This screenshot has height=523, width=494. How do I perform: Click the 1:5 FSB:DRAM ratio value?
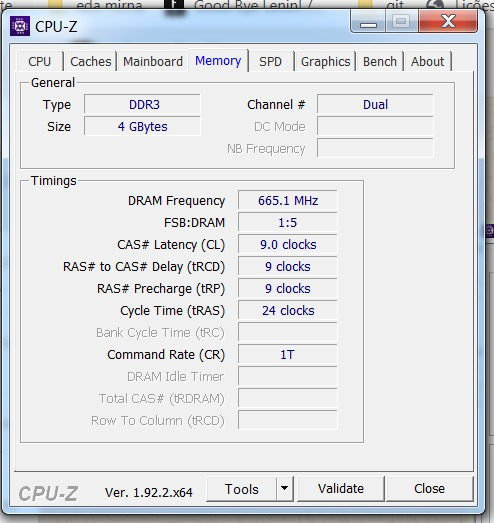pyautogui.click(x=288, y=223)
